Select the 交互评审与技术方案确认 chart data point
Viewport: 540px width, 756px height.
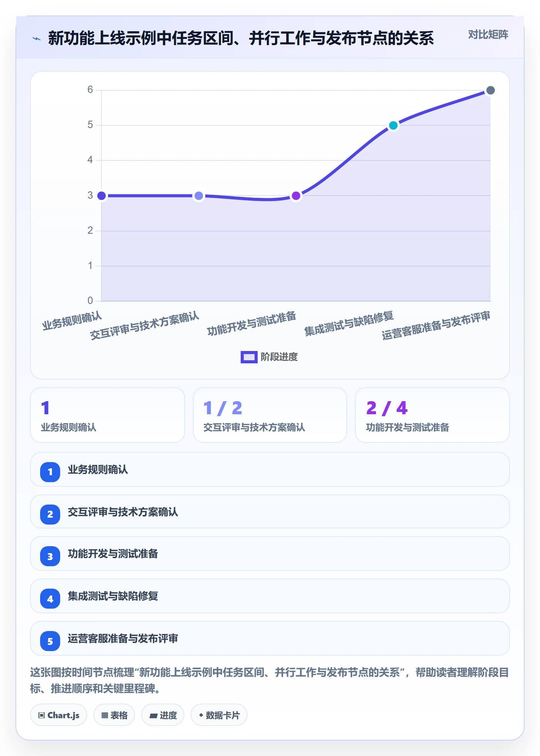(x=199, y=196)
